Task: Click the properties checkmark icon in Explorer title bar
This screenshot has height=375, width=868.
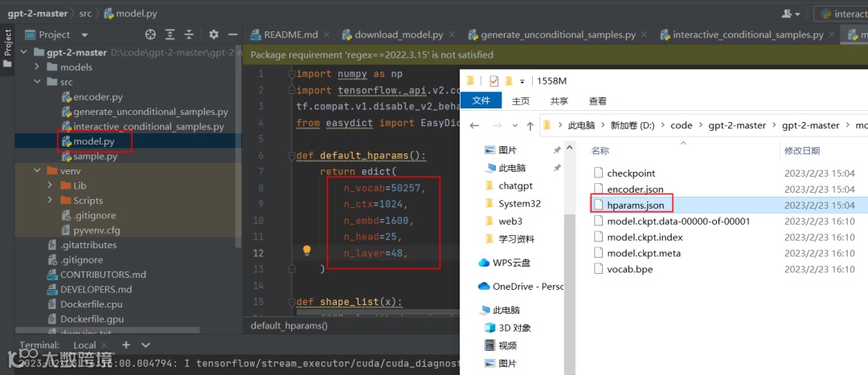Action: coord(493,81)
